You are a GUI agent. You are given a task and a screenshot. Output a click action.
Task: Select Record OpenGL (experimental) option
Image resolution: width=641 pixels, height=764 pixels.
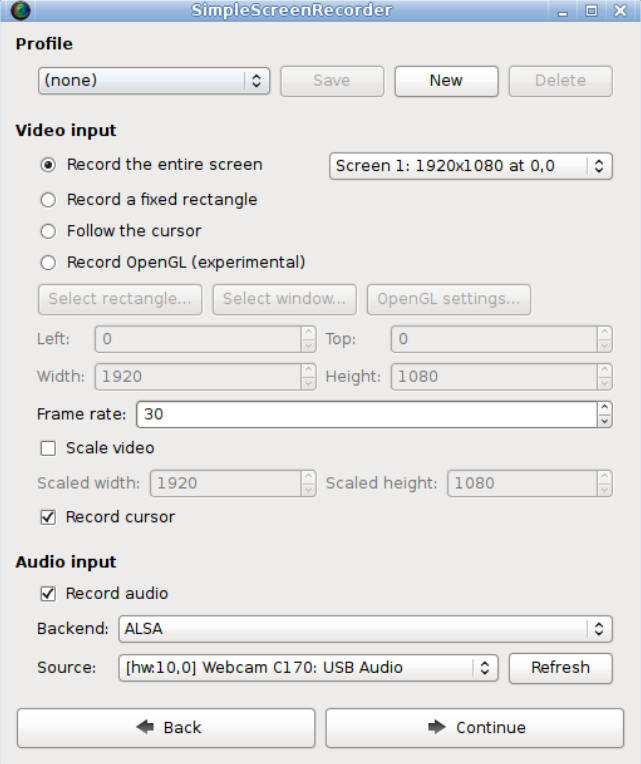click(x=48, y=263)
